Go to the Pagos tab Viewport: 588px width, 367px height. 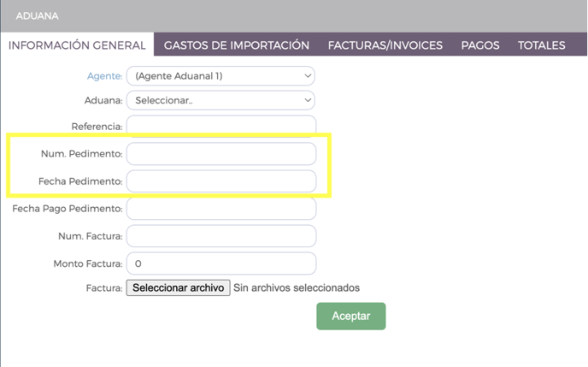click(x=480, y=45)
